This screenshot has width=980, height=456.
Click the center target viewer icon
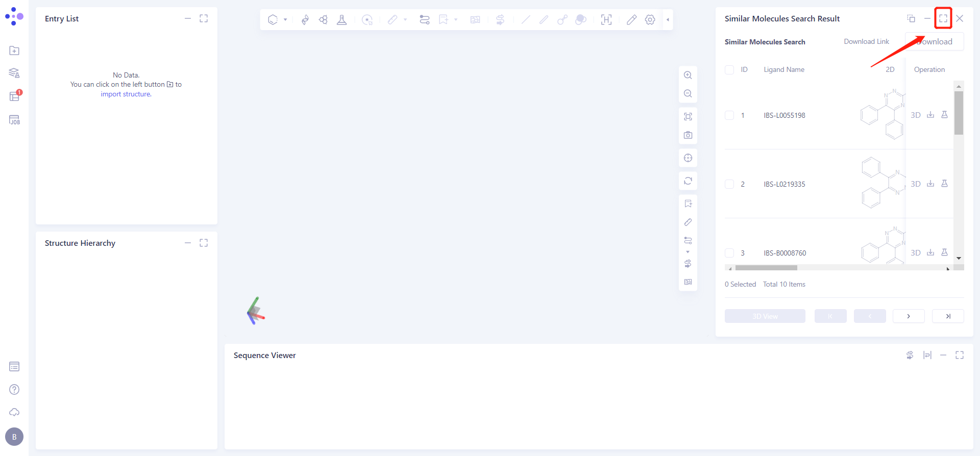(x=688, y=158)
